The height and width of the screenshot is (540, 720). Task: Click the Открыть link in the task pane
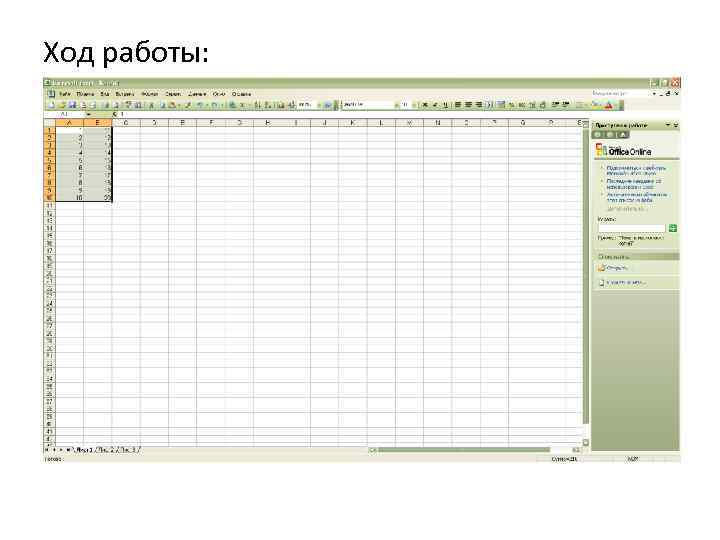pyautogui.click(x=617, y=268)
